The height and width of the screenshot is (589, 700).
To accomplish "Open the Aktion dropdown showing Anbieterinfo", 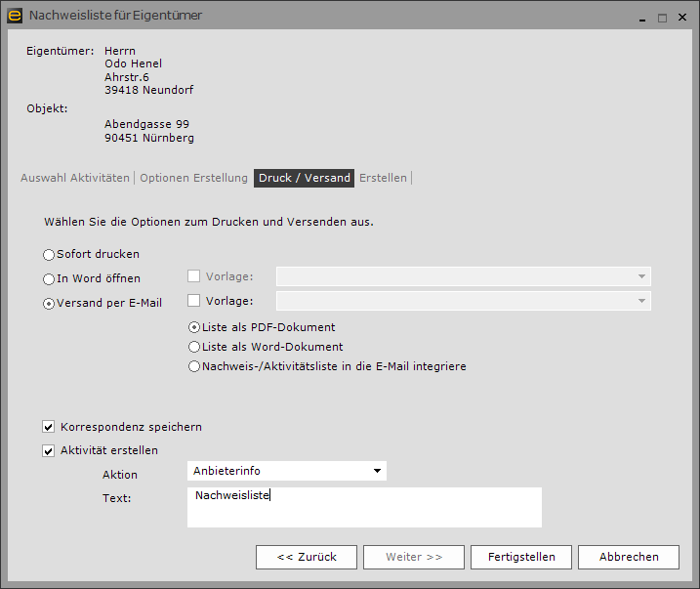I will [x=377, y=472].
